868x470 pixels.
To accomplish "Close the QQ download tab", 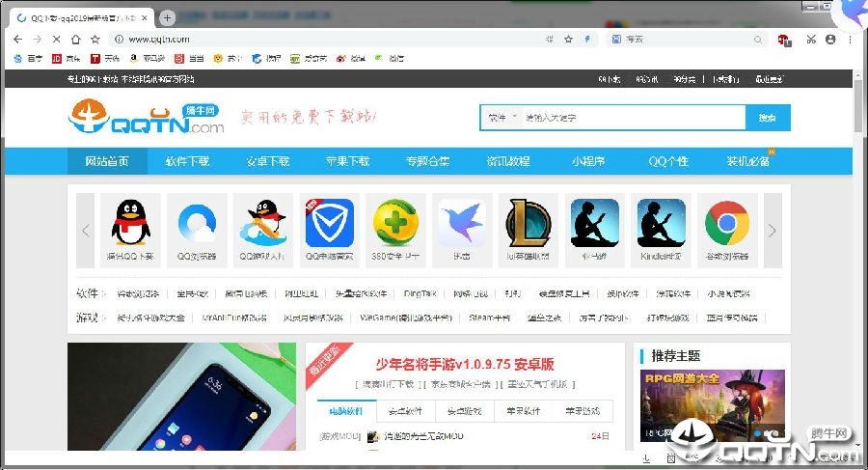I will point(145,17).
